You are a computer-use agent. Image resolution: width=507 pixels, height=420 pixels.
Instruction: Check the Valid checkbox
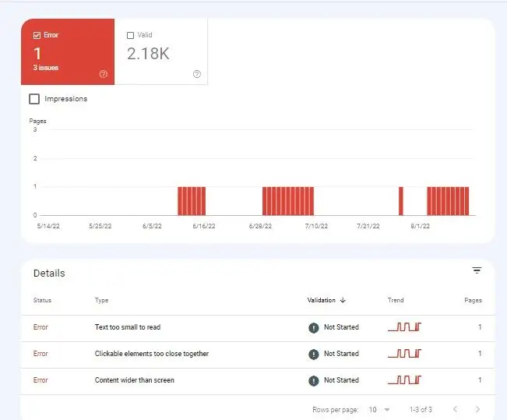(130, 35)
